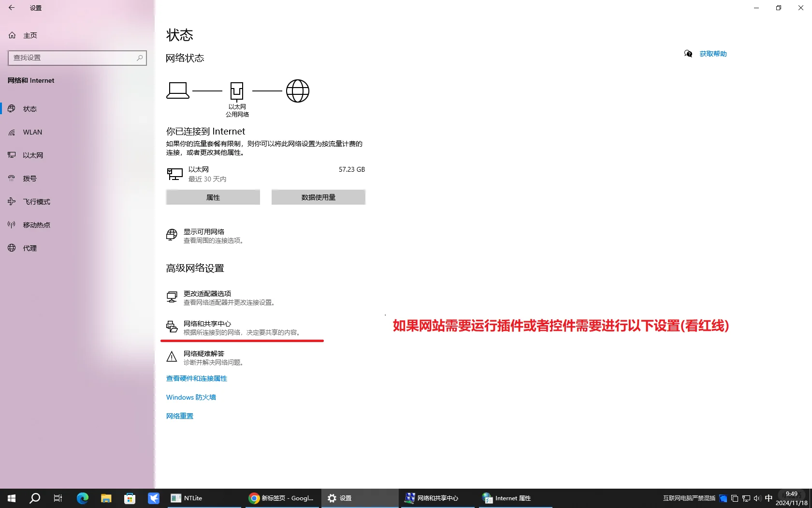Open 数据使用量 data usage

(319, 197)
